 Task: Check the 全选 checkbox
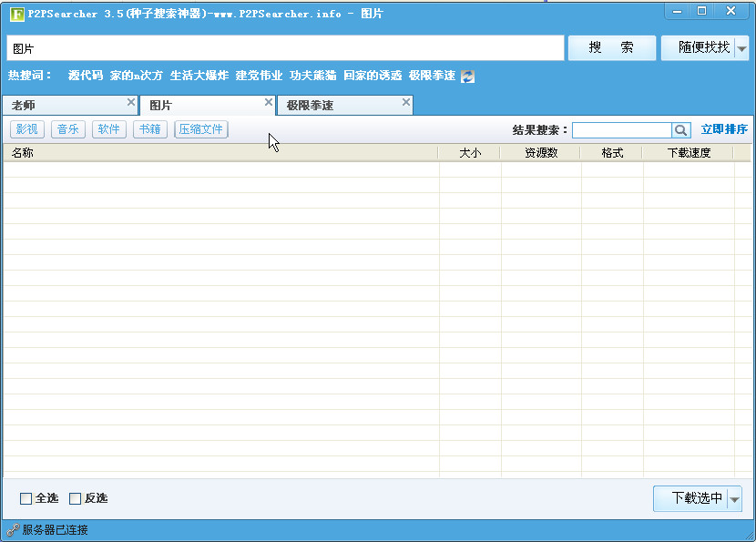(26, 498)
